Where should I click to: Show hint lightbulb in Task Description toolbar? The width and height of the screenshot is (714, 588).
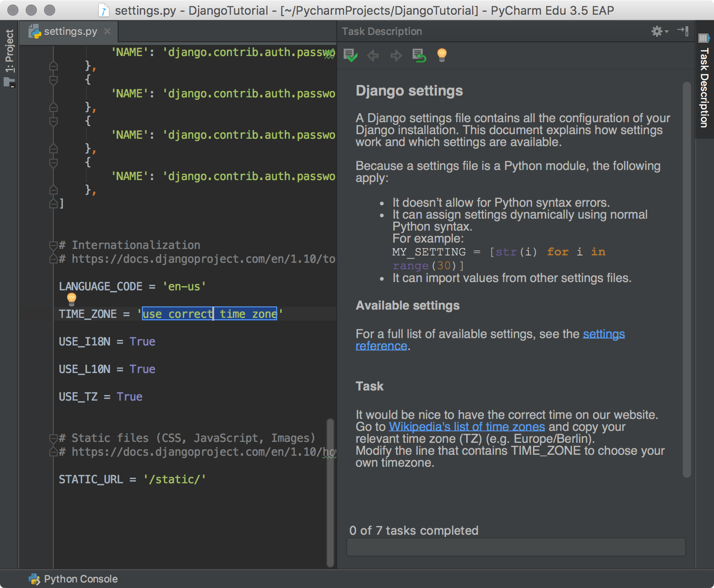coord(442,55)
